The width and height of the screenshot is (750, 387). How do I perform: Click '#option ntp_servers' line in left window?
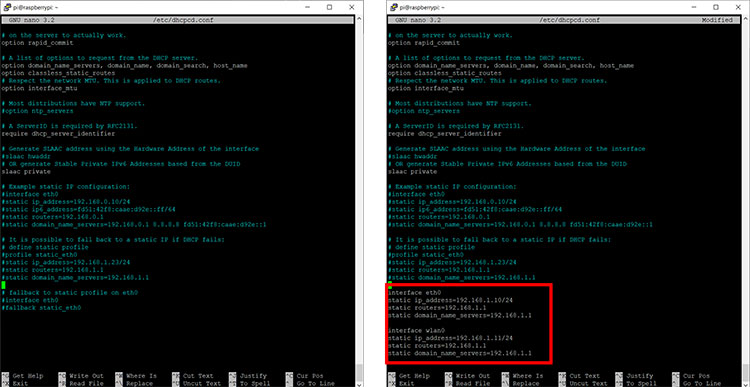(x=37, y=111)
